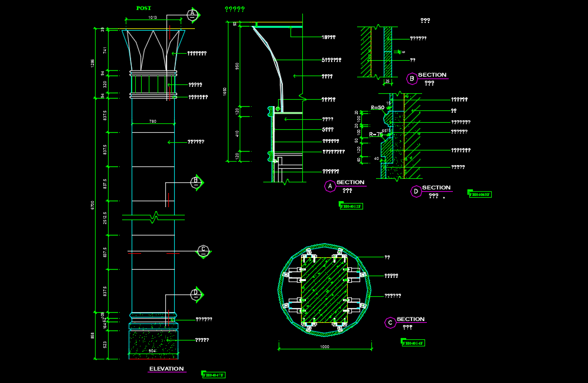Click the magenta B bubble beside SECTION title
This screenshot has width=588, height=383.
411,78
